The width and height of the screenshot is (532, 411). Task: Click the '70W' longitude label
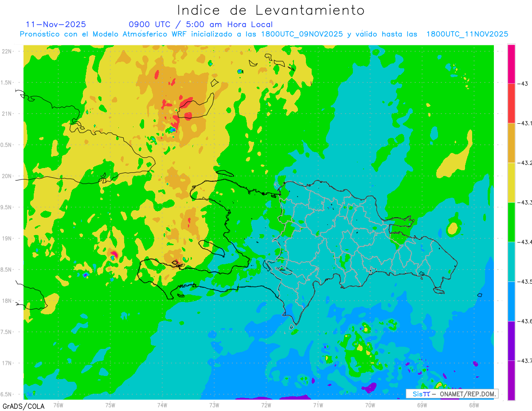coord(370,404)
